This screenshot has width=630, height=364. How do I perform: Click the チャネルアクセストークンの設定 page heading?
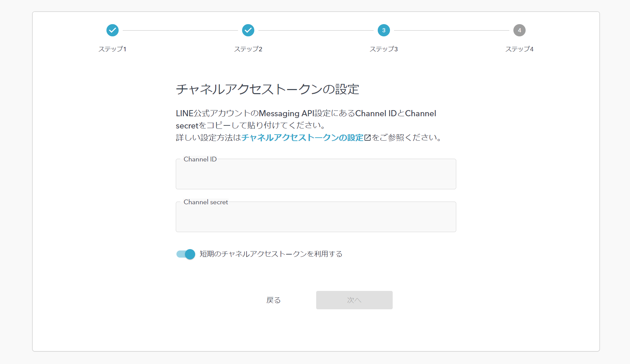267,89
